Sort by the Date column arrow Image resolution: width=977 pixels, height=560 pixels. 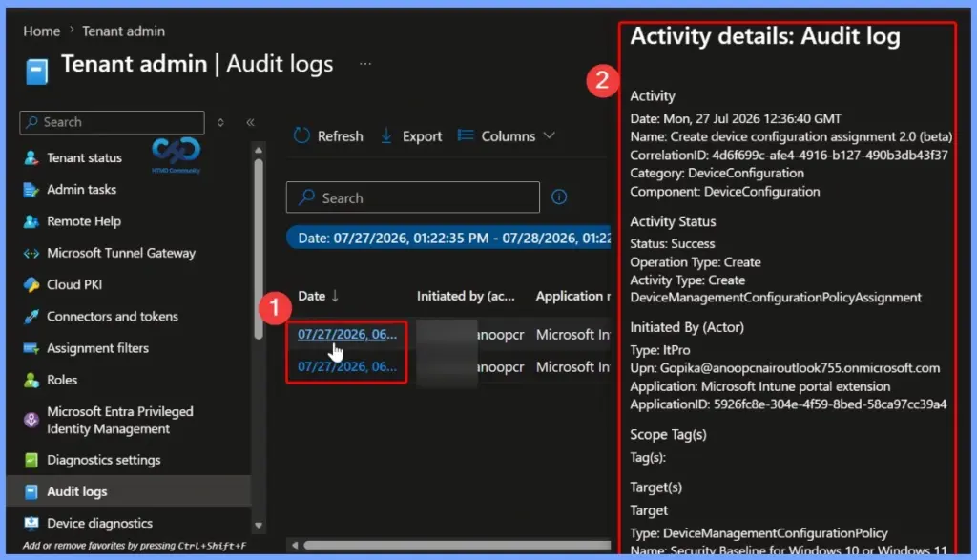[x=335, y=296]
